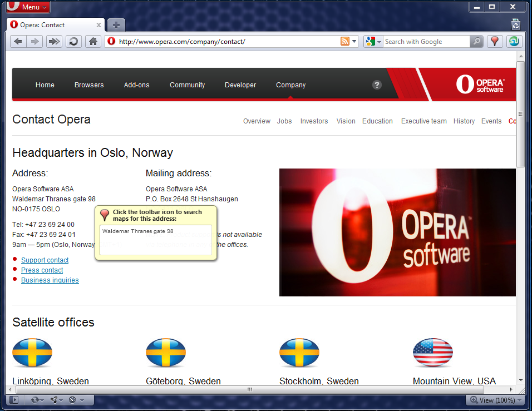Open the View zoom dropdown
This screenshot has height=411, width=532.
tap(496, 400)
